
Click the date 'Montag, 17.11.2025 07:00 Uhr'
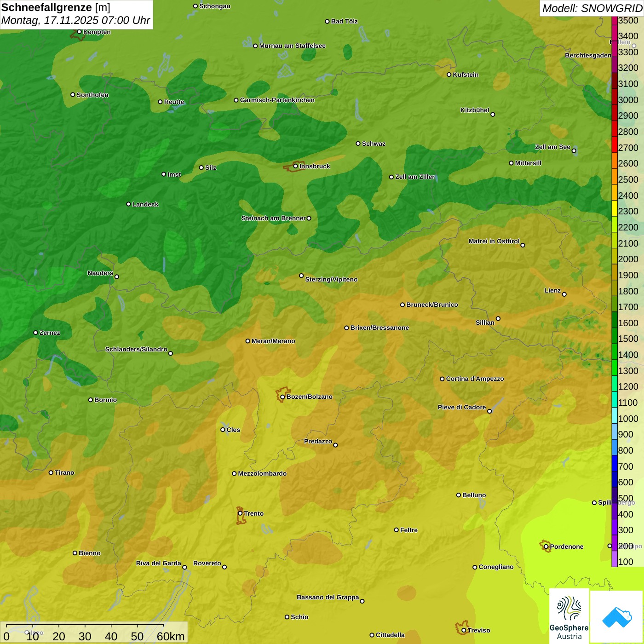coord(76,20)
